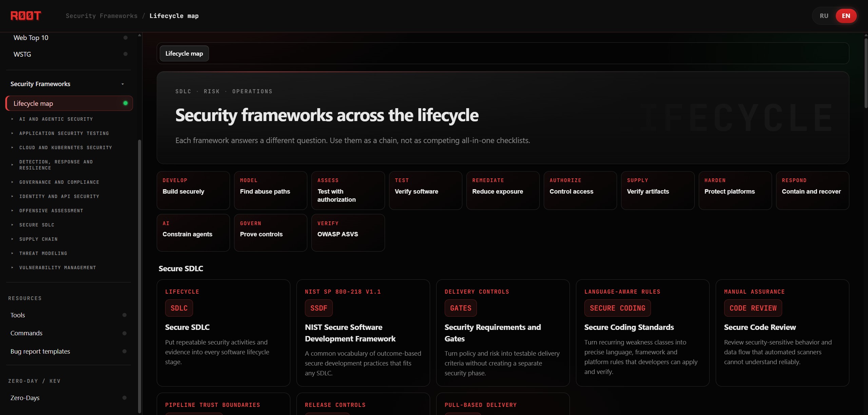Open Release Controls card
This screenshot has height=415, width=868.
coord(363,404)
